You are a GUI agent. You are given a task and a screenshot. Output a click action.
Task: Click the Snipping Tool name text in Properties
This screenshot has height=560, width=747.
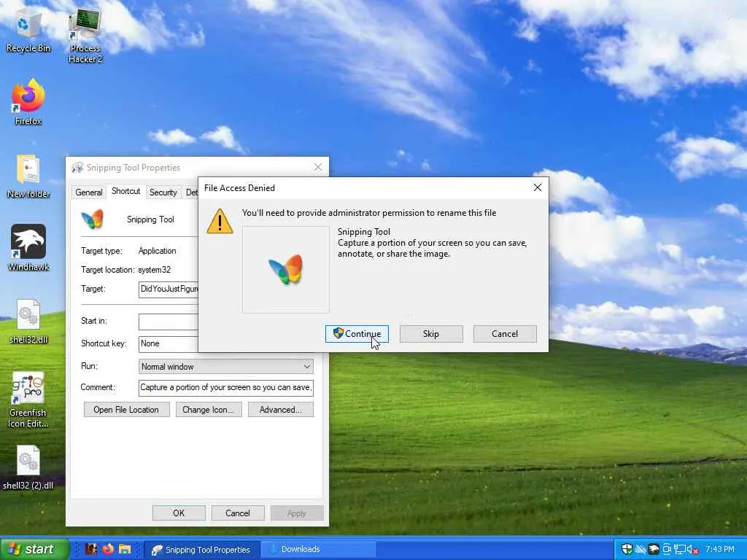(x=150, y=219)
